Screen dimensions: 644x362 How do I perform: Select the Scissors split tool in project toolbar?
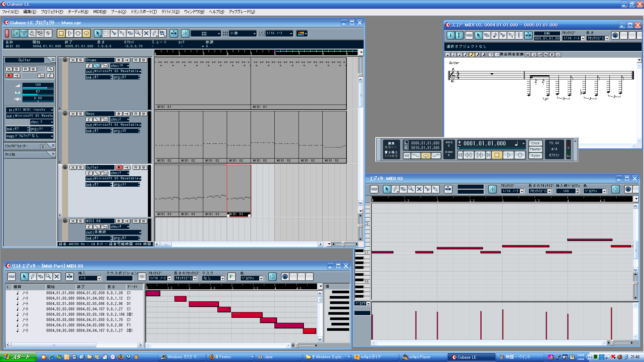click(x=114, y=34)
